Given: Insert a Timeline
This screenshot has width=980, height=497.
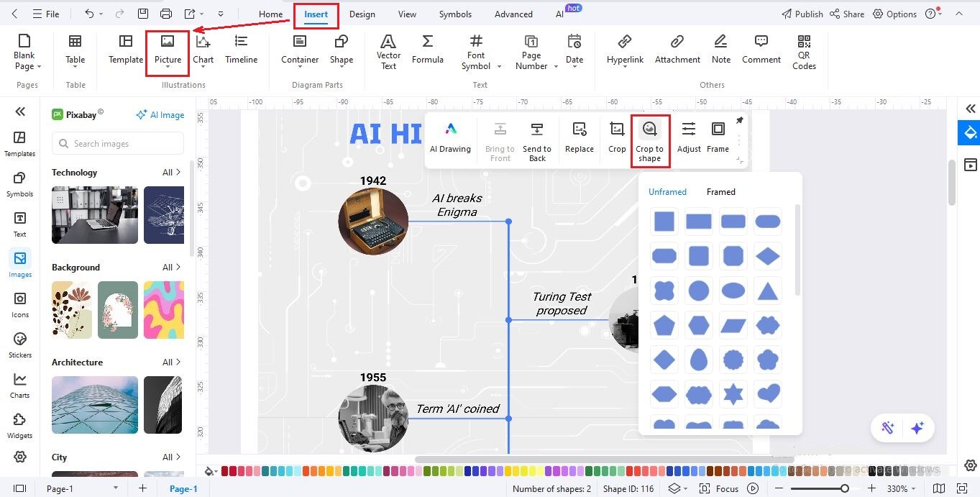Looking at the screenshot, I should (x=241, y=50).
